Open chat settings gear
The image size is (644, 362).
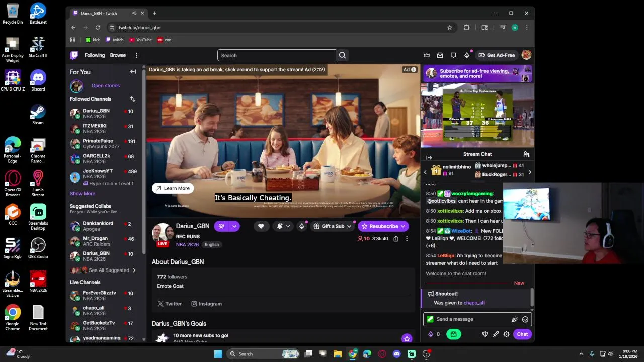(x=507, y=334)
